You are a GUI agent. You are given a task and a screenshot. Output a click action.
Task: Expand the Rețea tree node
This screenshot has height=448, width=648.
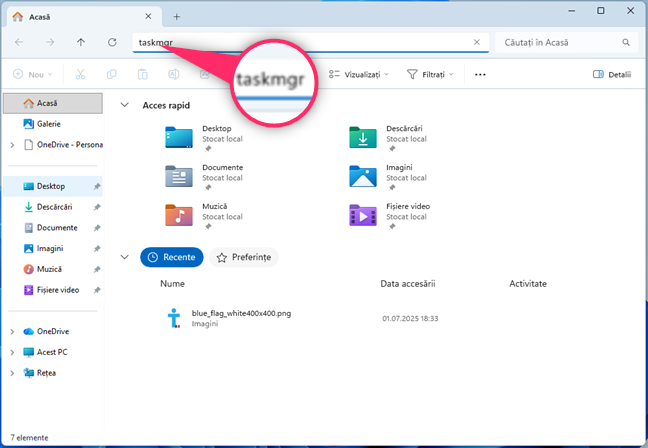(12, 373)
